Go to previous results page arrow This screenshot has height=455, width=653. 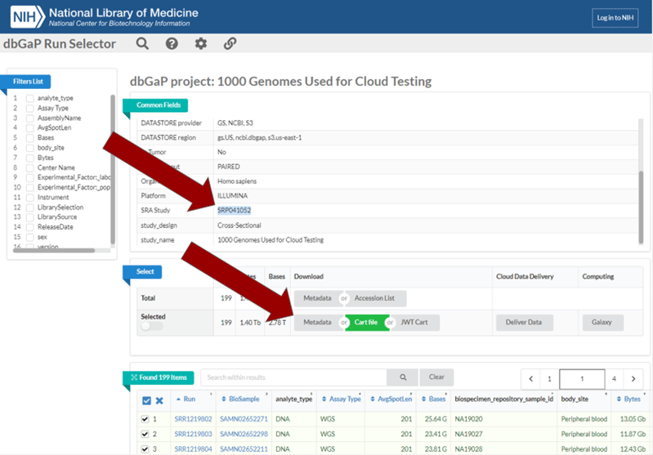(x=531, y=379)
